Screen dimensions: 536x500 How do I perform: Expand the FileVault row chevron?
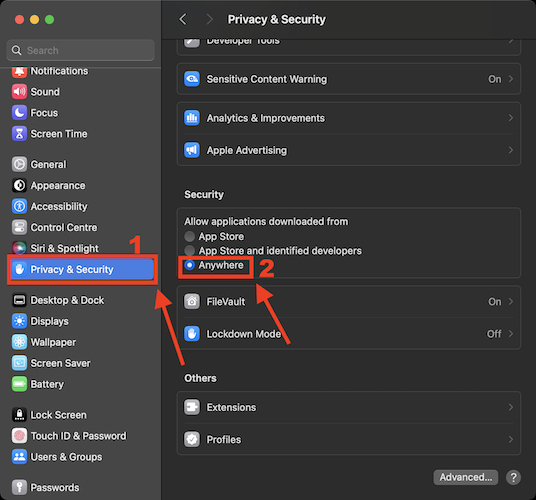pyautogui.click(x=511, y=301)
